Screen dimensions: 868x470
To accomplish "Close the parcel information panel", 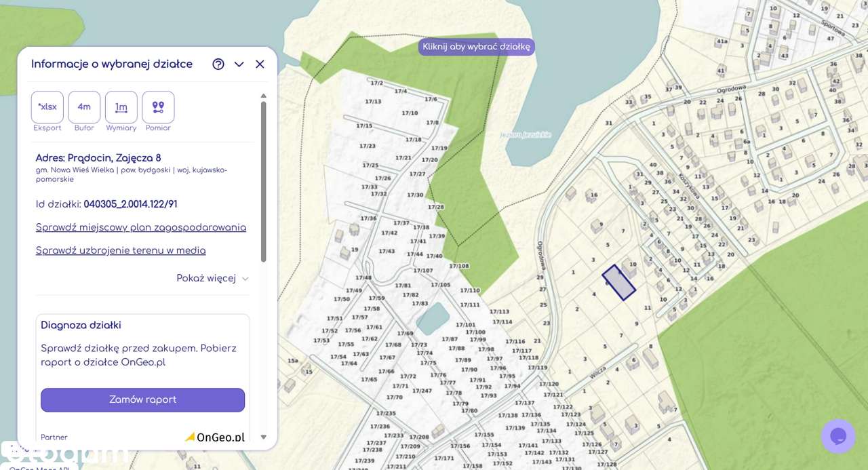I will (x=260, y=64).
